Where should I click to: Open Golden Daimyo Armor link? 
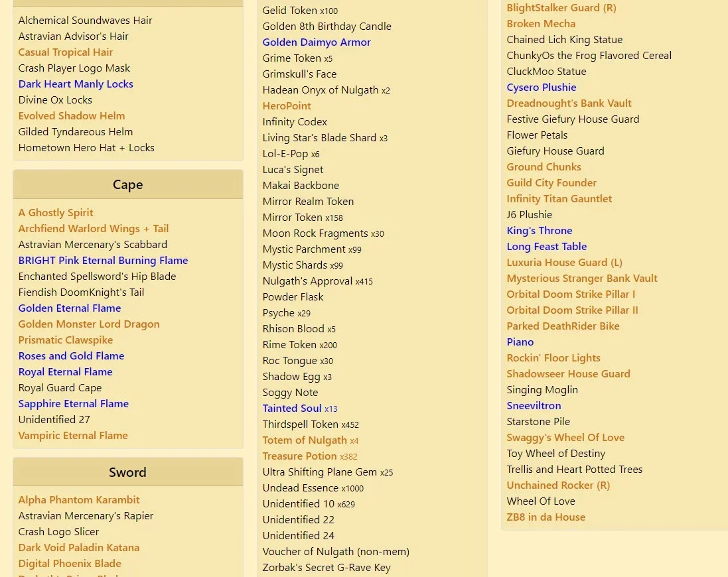(317, 42)
